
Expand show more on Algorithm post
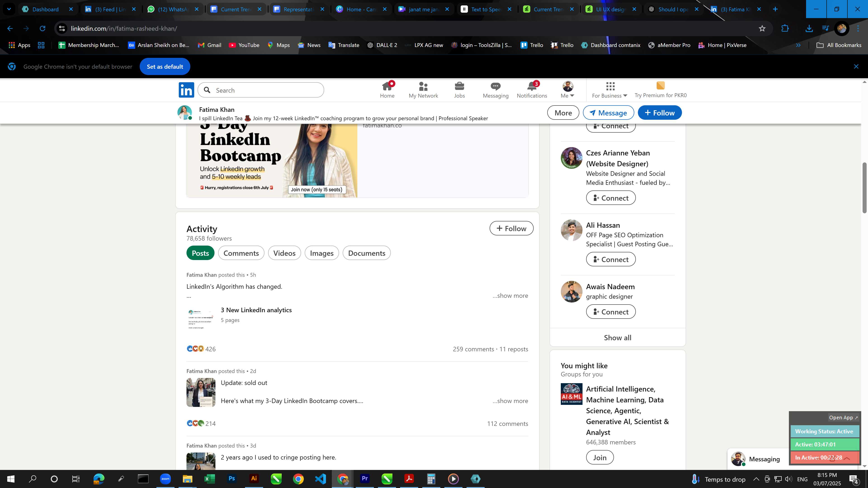coord(510,295)
